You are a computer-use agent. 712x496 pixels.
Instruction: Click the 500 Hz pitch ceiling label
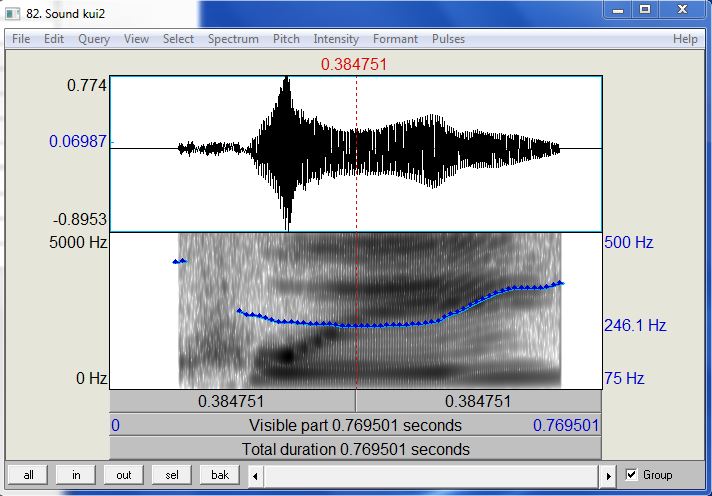click(628, 243)
